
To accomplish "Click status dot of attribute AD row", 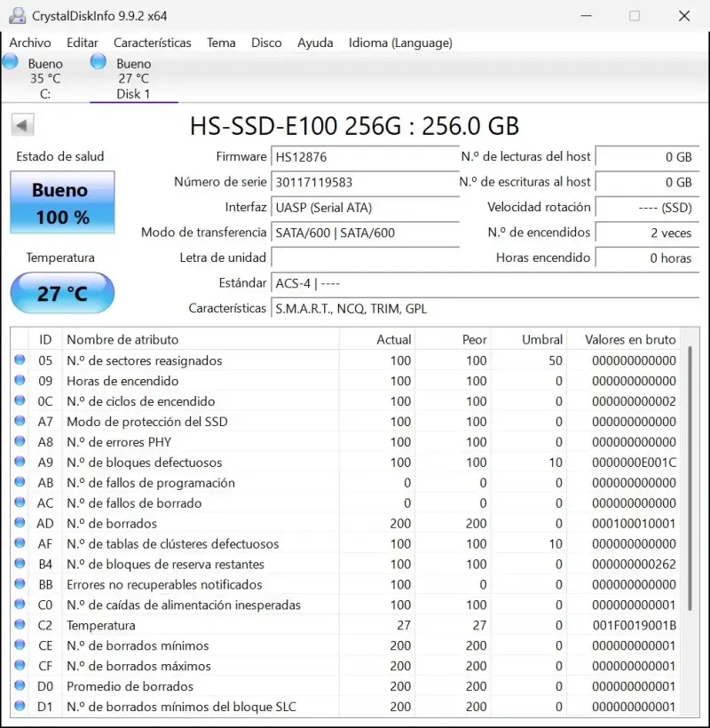I will (x=20, y=523).
